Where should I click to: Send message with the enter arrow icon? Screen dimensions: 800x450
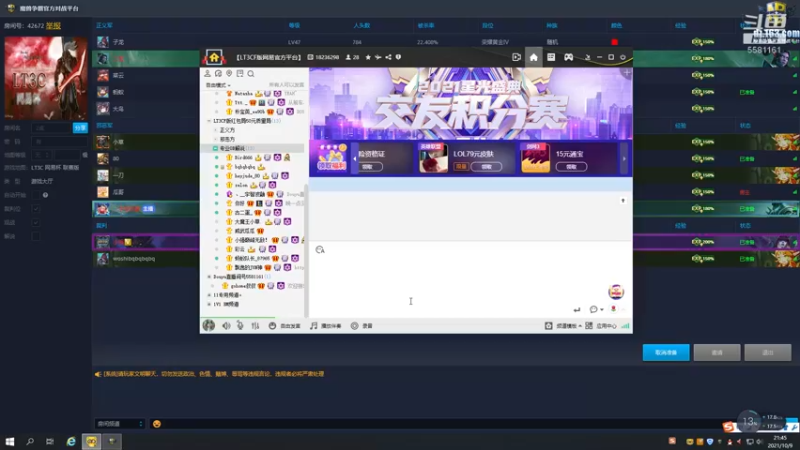pyautogui.click(x=577, y=309)
